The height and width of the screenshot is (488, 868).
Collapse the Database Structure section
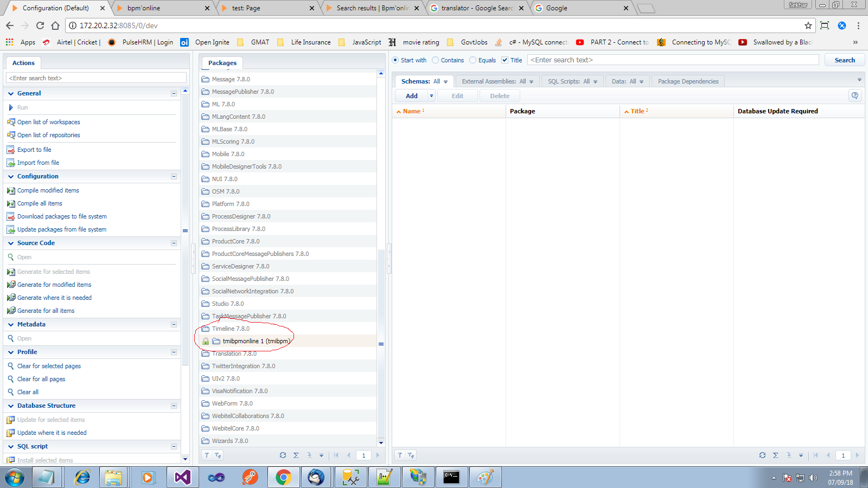pyautogui.click(x=174, y=406)
